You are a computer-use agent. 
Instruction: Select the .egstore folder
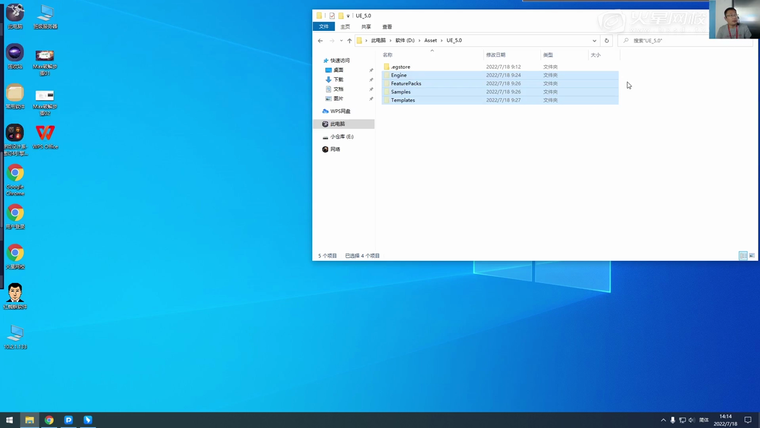(x=400, y=67)
